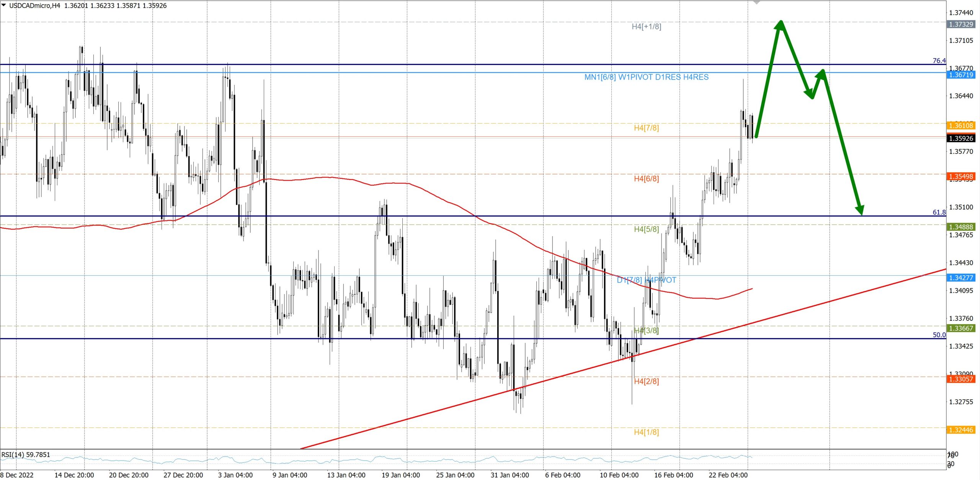980x480 pixels.
Task: Select the black current price label 1.35926
Action: (x=960, y=139)
